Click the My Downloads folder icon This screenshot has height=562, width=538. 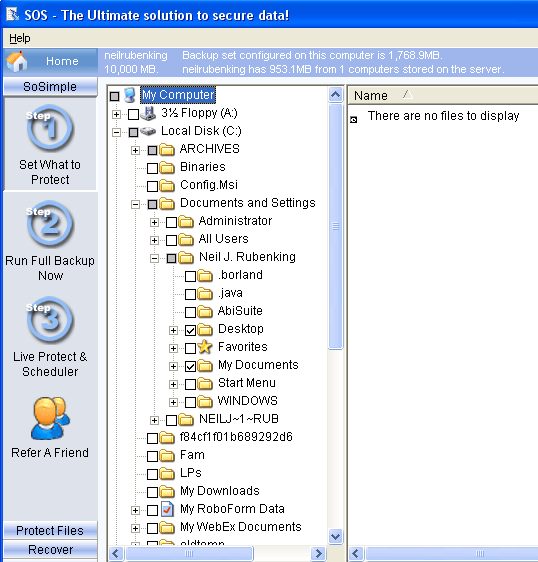[167, 491]
